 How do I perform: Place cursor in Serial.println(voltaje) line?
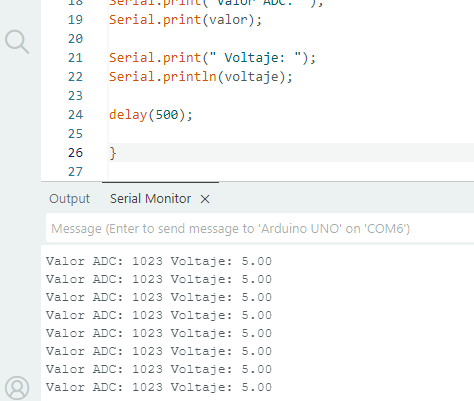coord(201,77)
